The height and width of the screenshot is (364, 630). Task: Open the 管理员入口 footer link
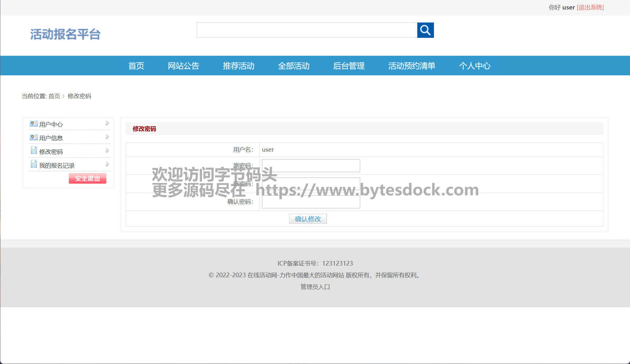coord(315,287)
